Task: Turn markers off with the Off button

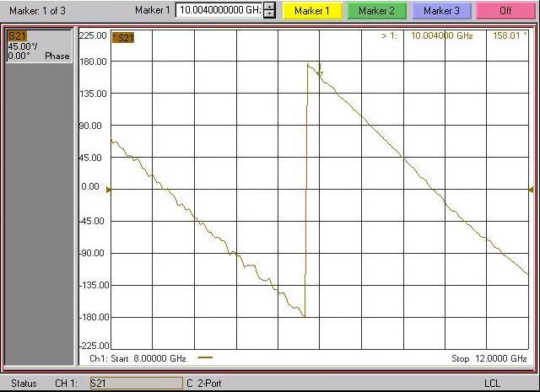Action: point(505,10)
